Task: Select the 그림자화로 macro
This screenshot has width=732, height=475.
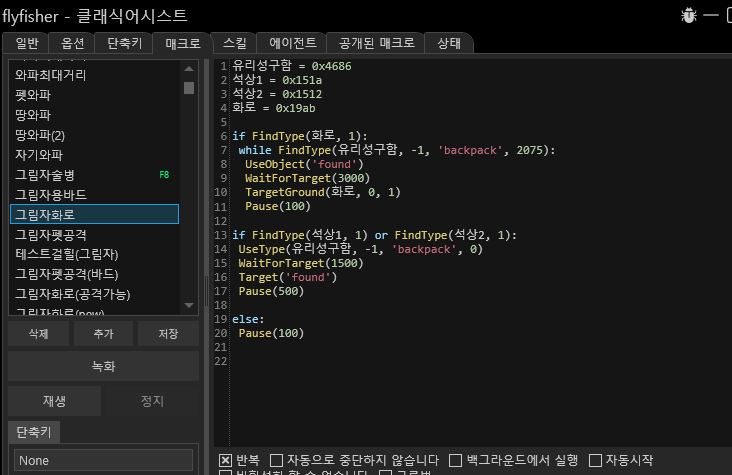Action: tap(94, 215)
